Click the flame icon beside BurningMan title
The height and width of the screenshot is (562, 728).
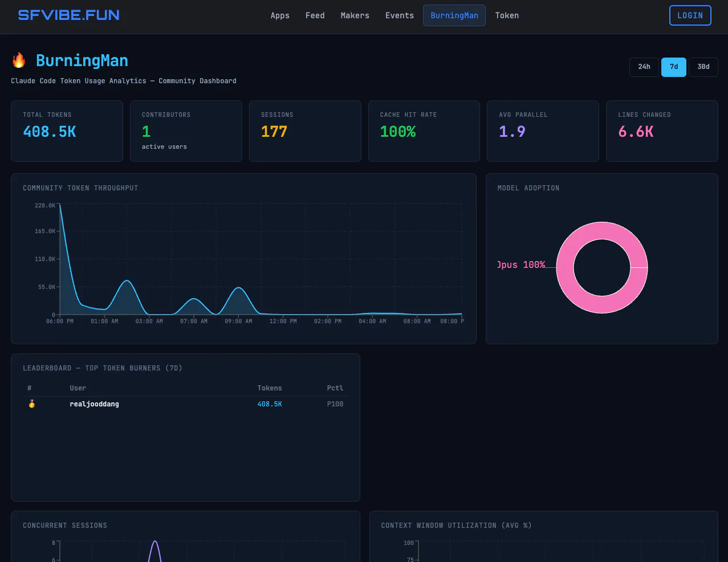tap(19, 60)
